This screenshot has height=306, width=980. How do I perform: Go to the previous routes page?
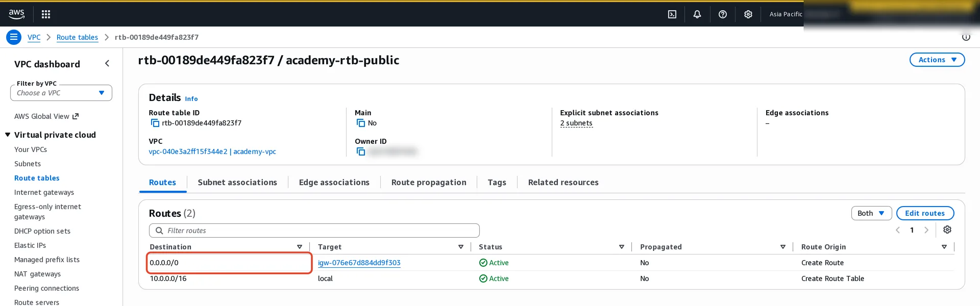pyautogui.click(x=898, y=230)
